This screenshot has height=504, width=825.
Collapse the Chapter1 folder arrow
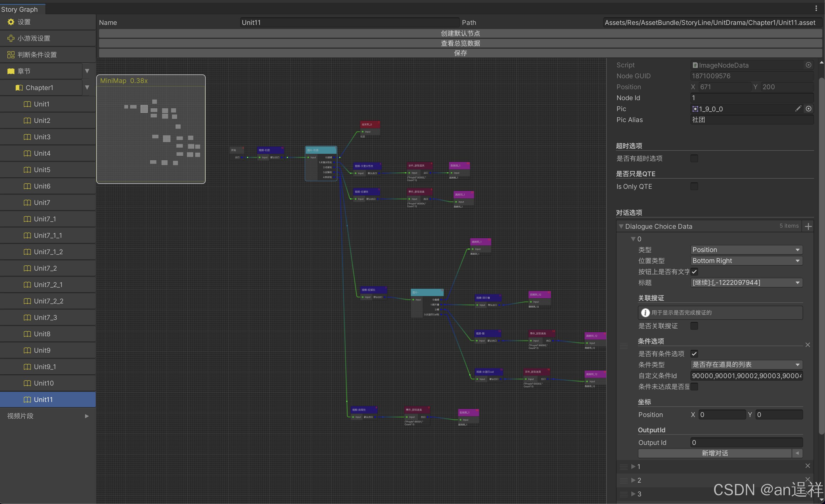click(x=87, y=87)
